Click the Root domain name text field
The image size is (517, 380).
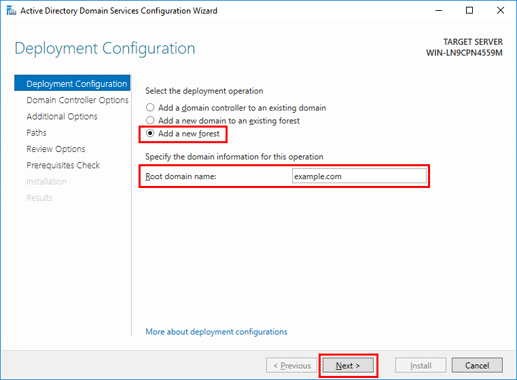click(x=359, y=176)
